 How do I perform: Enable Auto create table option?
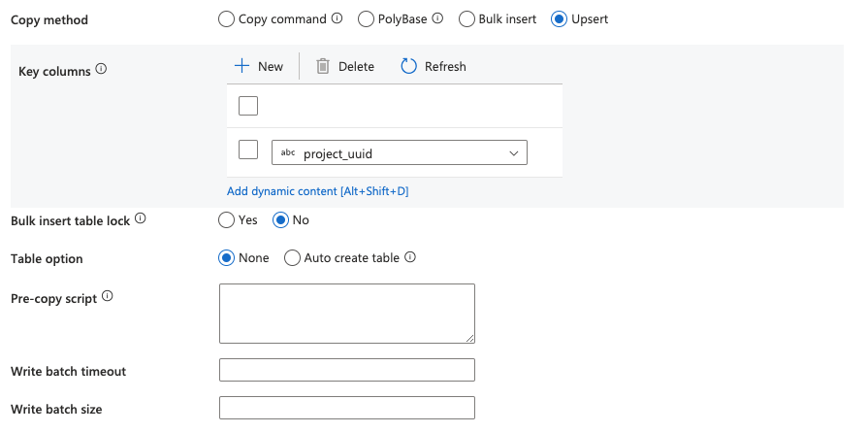click(292, 258)
